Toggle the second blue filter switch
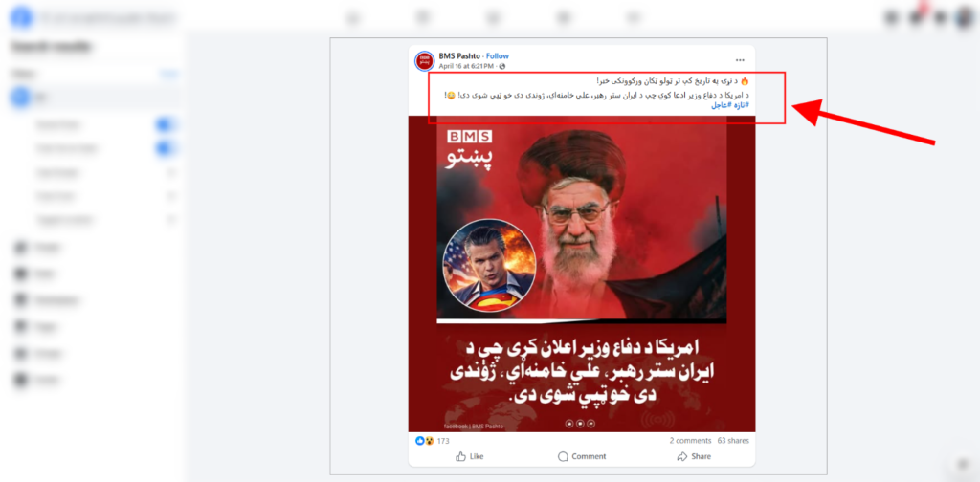This screenshot has height=482, width=980. [x=166, y=148]
